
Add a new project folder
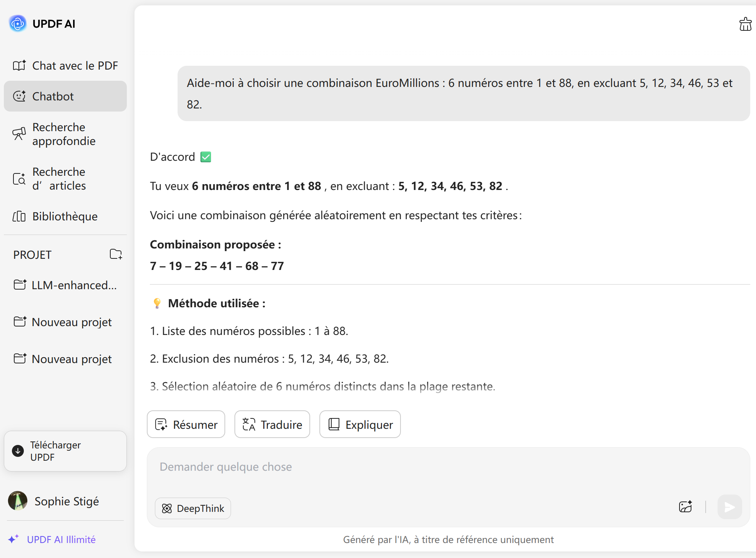point(116,254)
